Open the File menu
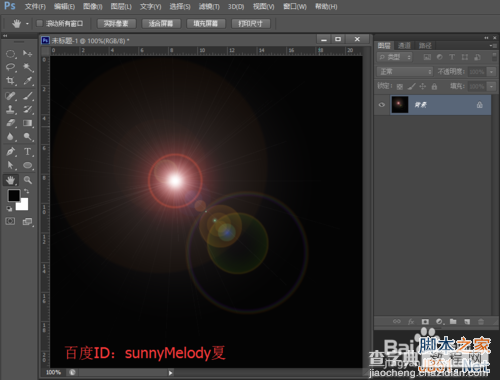 [35, 7]
